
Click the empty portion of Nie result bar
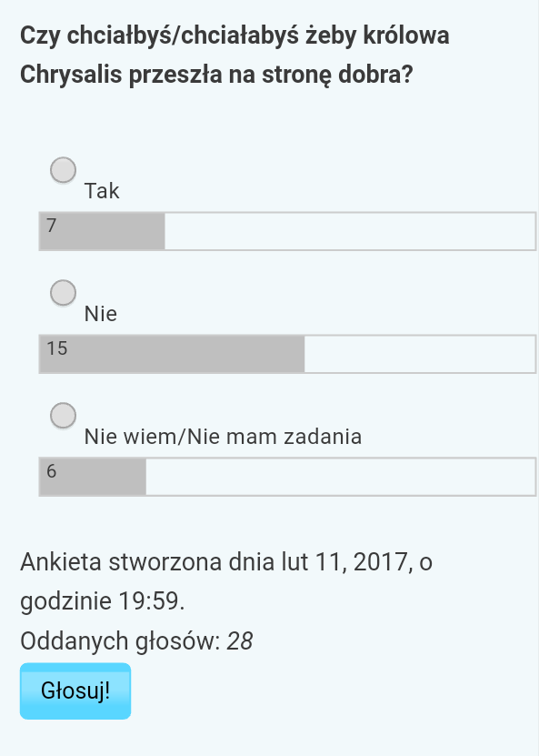pos(420,354)
